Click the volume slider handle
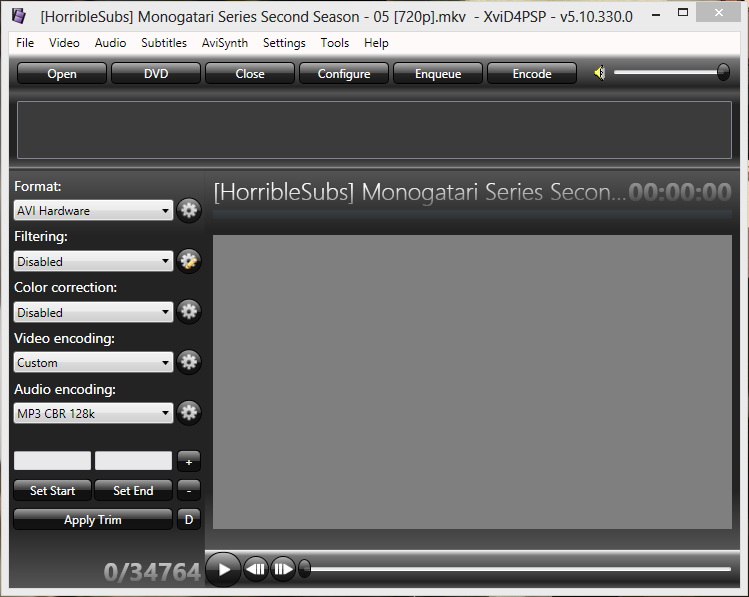The image size is (749, 597). pos(723,73)
